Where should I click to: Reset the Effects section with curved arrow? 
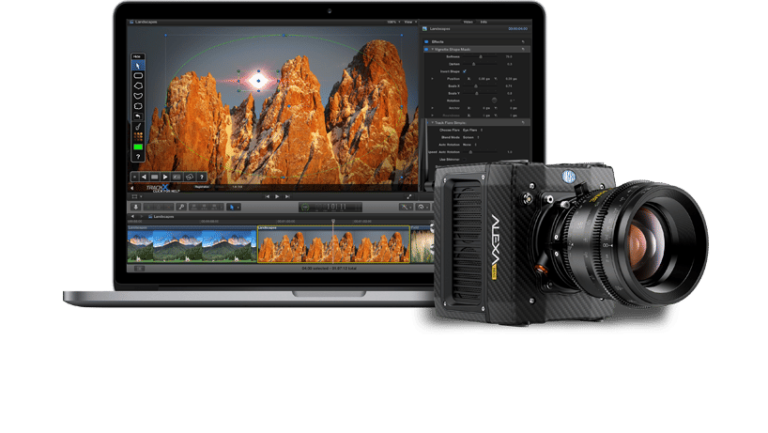[x=523, y=42]
